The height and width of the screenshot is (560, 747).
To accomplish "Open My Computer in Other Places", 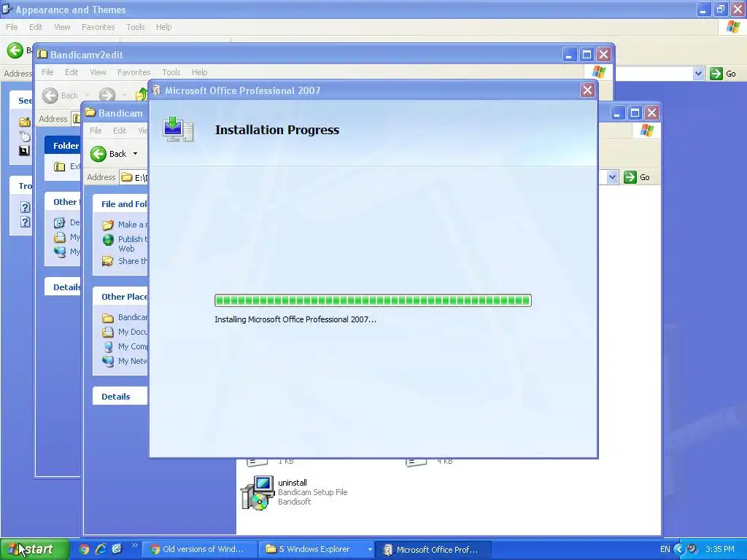I will pos(125,346).
